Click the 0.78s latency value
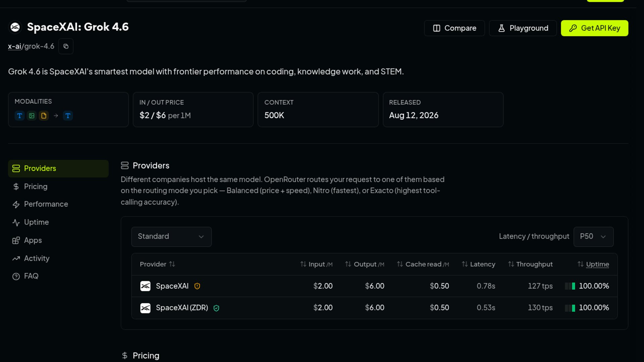Screen dimensions: 644x362 [486, 286]
